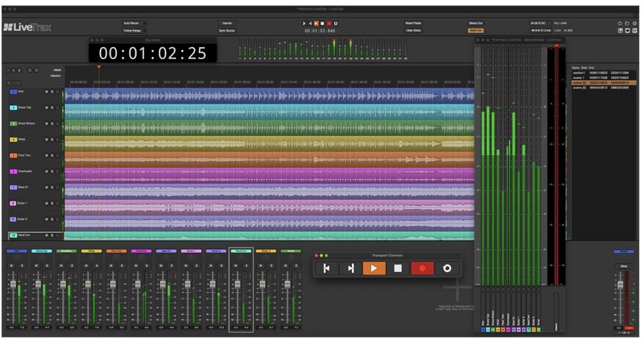Mute the HiHat track
Image resolution: width=644 pixels, height=342 pixels.
[46, 140]
